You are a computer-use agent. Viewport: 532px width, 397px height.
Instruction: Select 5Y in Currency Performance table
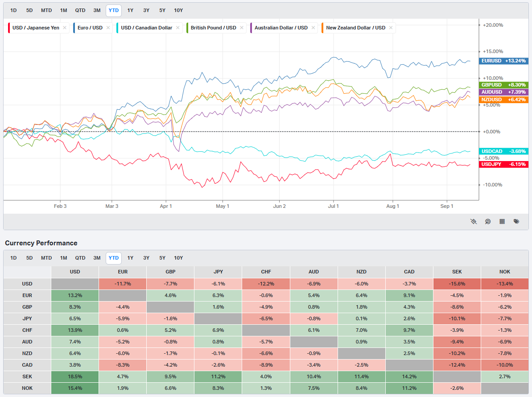(162, 258)
